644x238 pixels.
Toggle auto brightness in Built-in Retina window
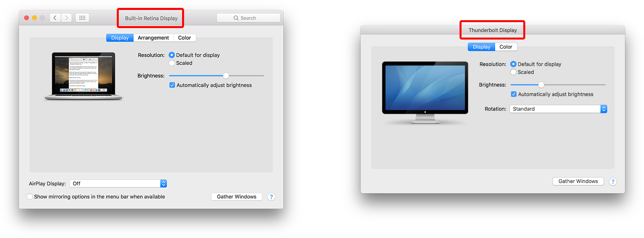(172, 85)
